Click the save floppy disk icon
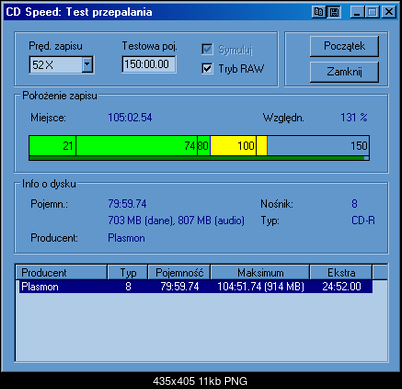 (x=334, y=12)
